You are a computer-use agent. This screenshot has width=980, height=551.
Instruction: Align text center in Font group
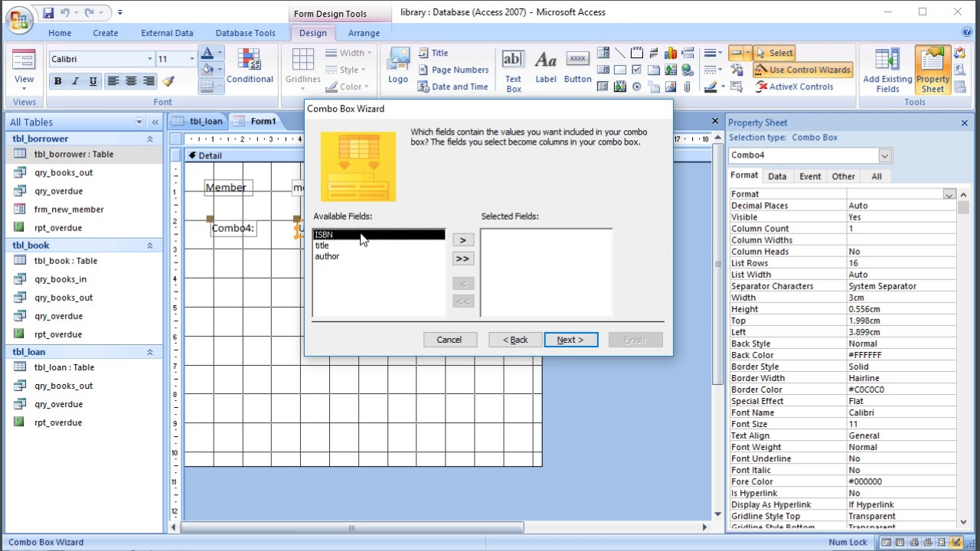pos(131,81)
